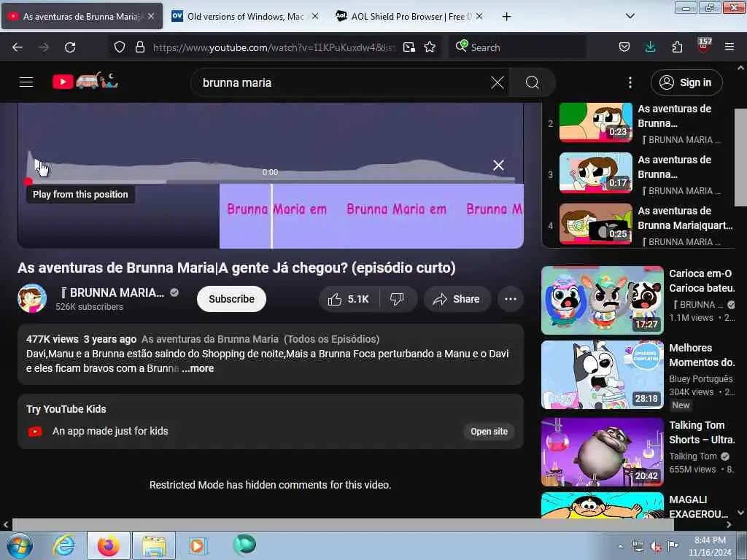
Task: Open Bluey Melhores Momentos video 28:18
Action: (x=602, y=375)
